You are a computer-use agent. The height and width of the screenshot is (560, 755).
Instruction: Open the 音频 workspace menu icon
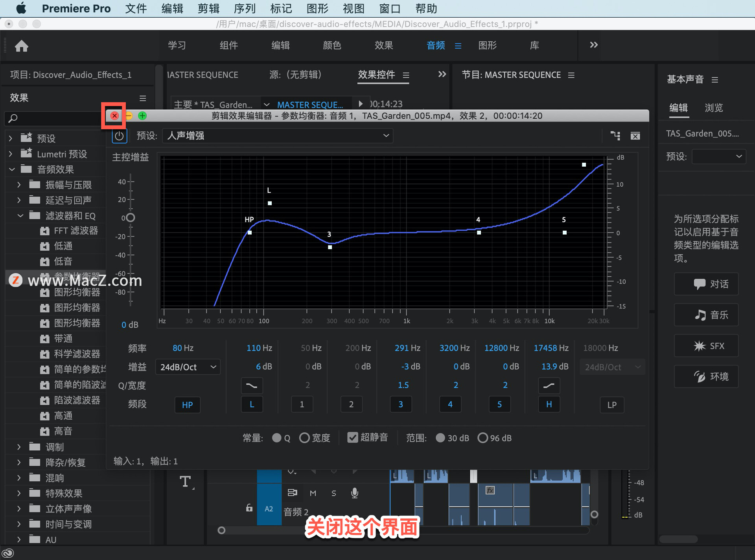[x=458, y=46]
